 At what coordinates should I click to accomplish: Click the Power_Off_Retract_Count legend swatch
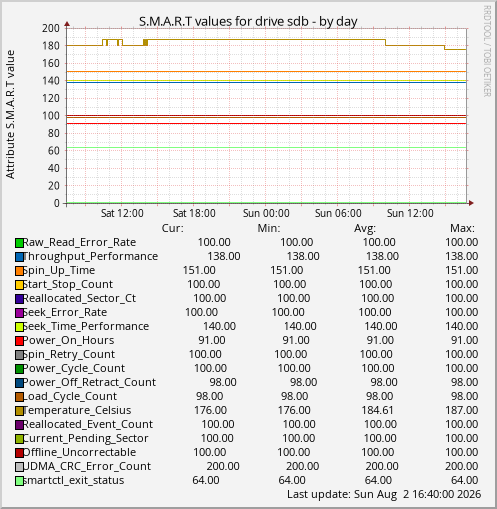point(19,383)
